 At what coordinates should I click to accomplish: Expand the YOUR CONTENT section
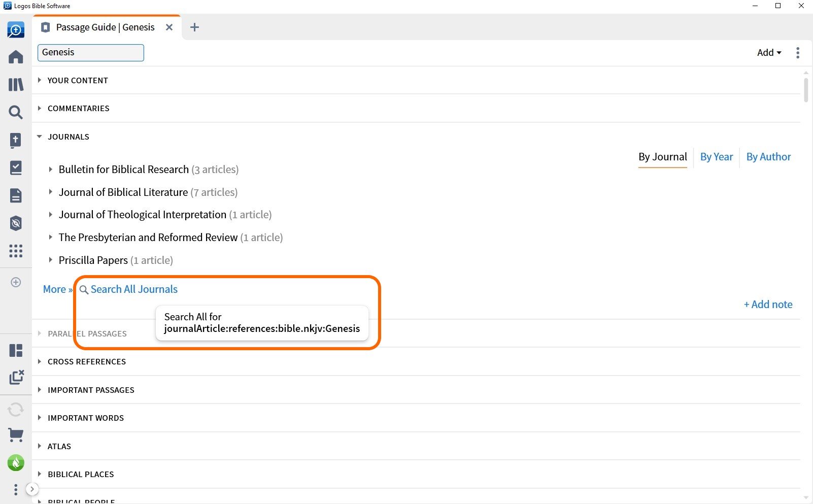tap(40, 80)
